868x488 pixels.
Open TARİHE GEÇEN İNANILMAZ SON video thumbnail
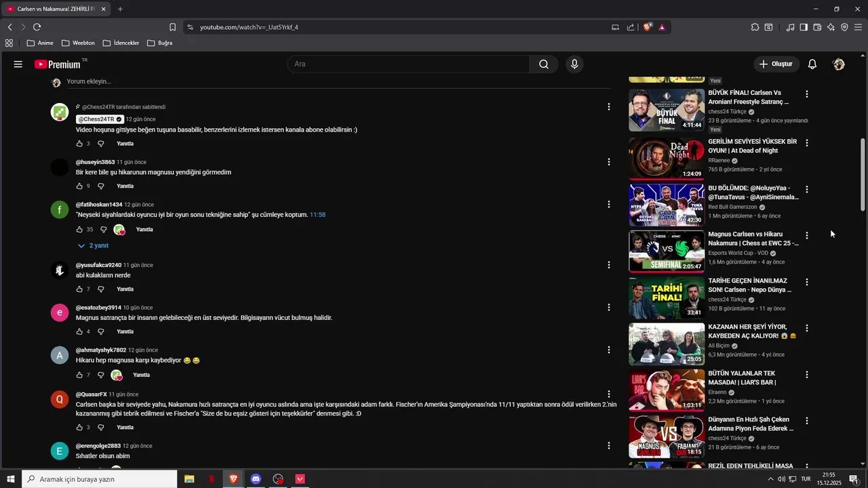[667, 298]
